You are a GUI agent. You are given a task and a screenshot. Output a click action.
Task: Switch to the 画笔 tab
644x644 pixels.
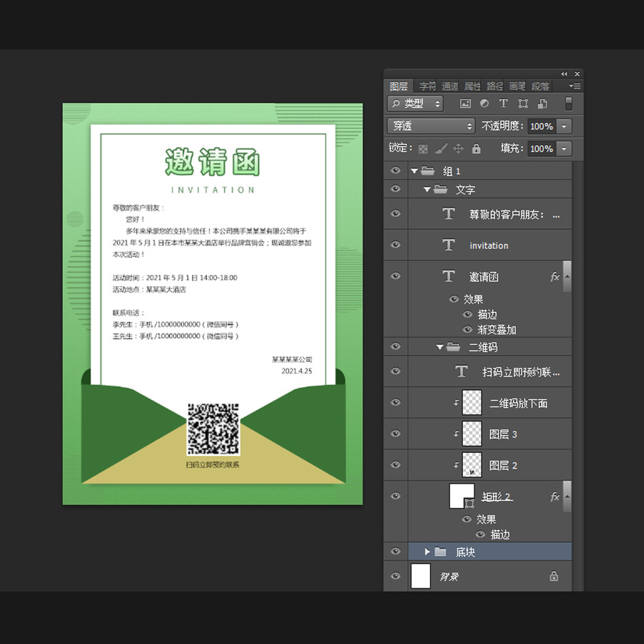click(517, 87)
